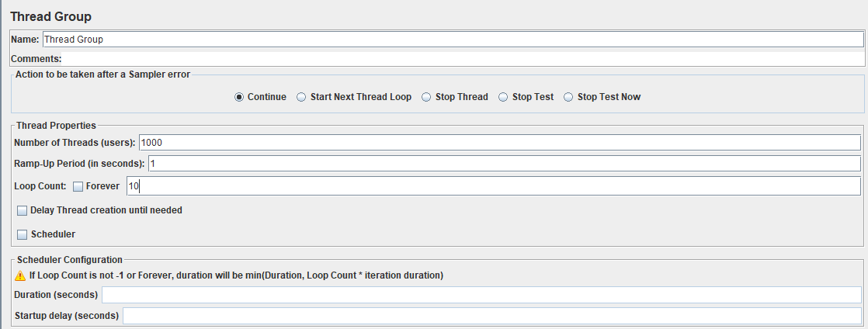Focus the Comments text field

[x=463, y=58]
